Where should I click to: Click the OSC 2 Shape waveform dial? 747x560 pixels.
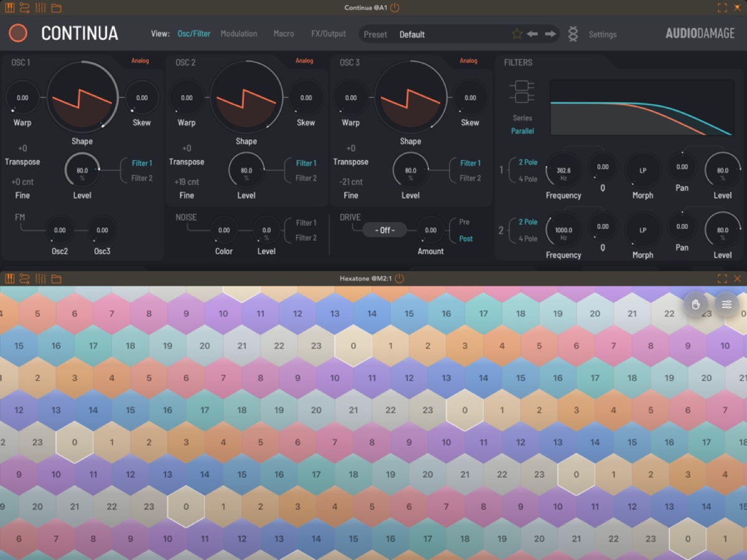247,98
